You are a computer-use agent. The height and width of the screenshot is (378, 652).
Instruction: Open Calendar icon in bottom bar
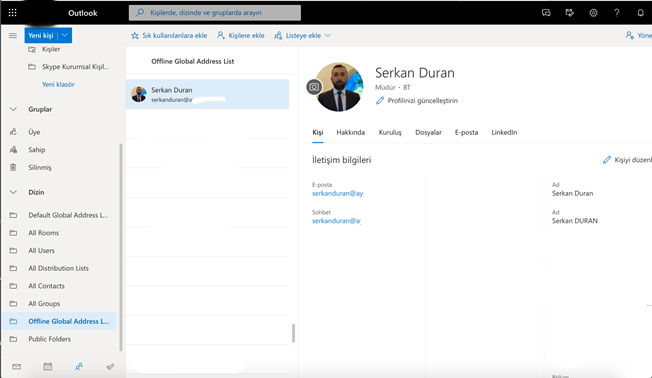tap(48, 366)
